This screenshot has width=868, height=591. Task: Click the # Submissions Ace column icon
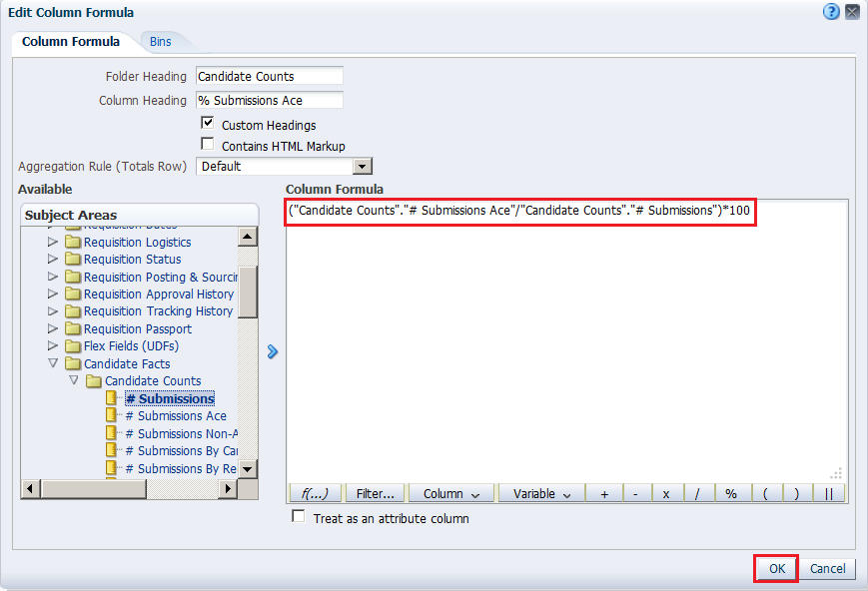(x=111, y=415)
